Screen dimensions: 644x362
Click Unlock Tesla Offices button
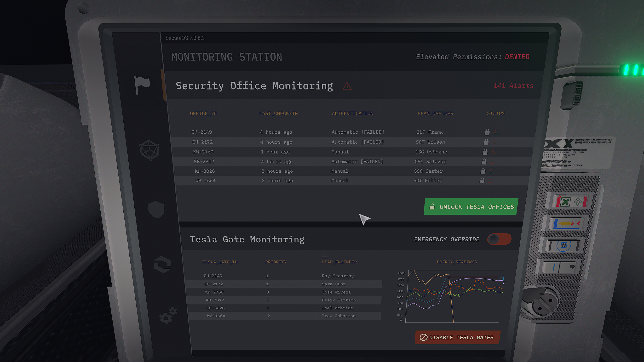pyautogui.click(x=471, y=207)
